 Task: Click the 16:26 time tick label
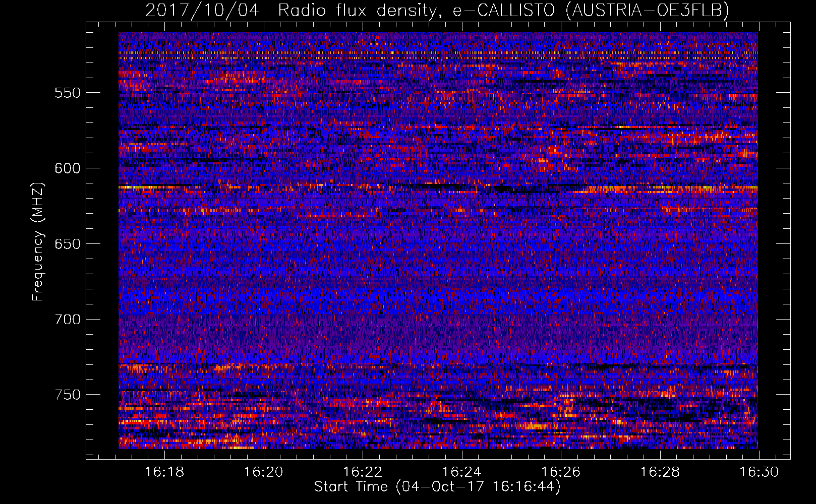(561, 472)
